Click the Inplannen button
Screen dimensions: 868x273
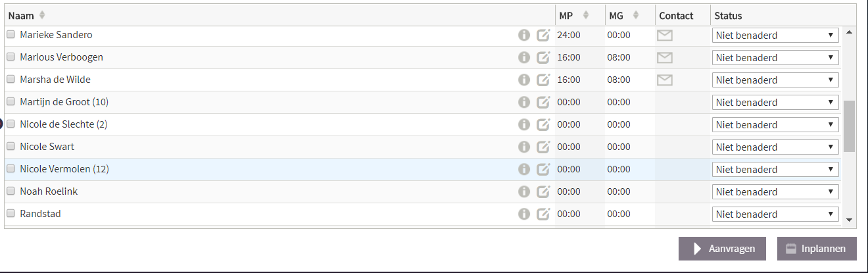tap(817, 249)
